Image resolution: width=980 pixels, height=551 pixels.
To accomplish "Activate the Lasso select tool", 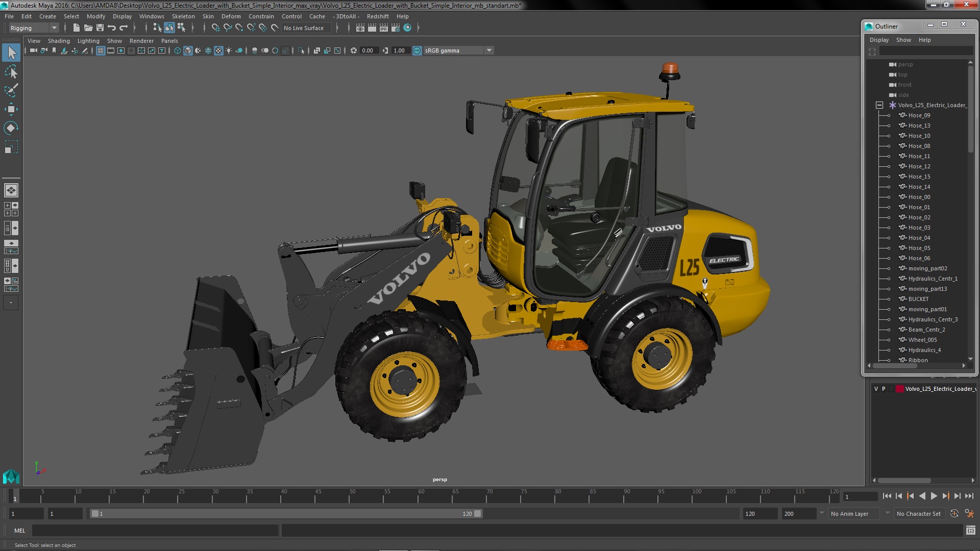I will pyautogui.click(x=11, y=71).
